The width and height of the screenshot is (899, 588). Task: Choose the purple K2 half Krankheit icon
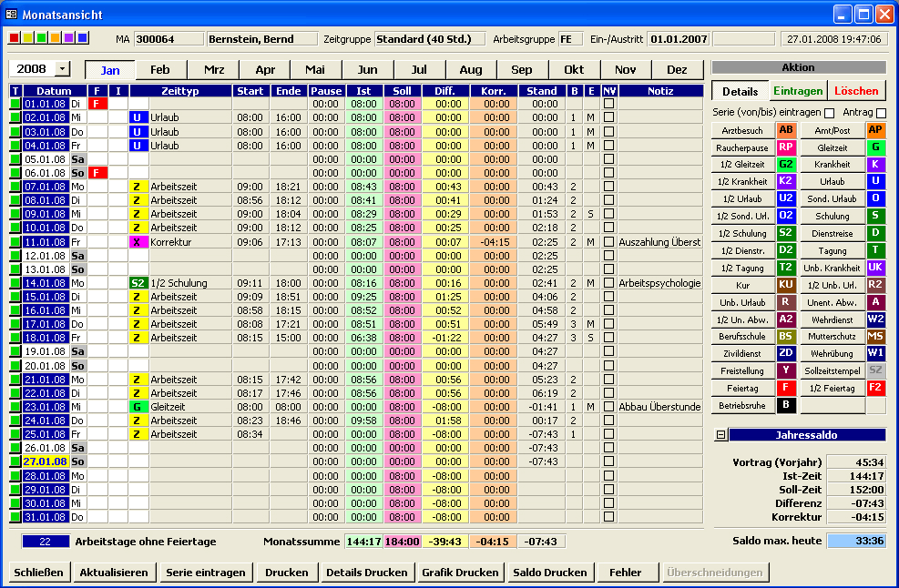click(785, 182)
